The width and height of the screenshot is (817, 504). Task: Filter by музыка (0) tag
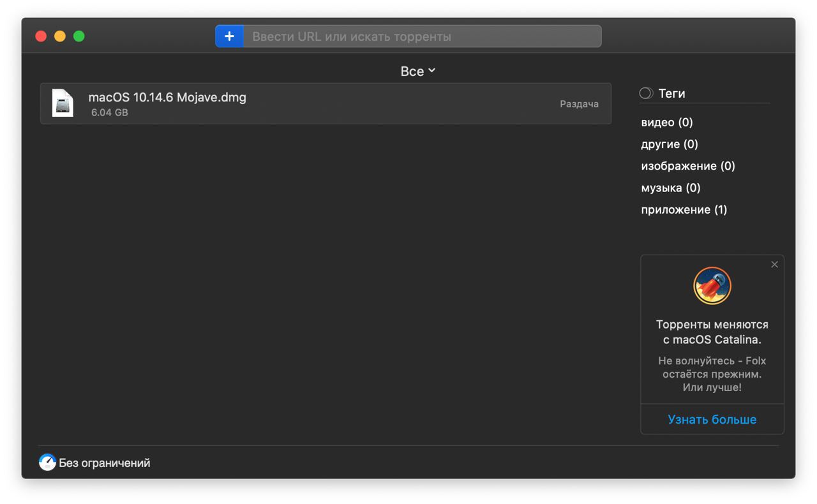(x=671, y=188)
